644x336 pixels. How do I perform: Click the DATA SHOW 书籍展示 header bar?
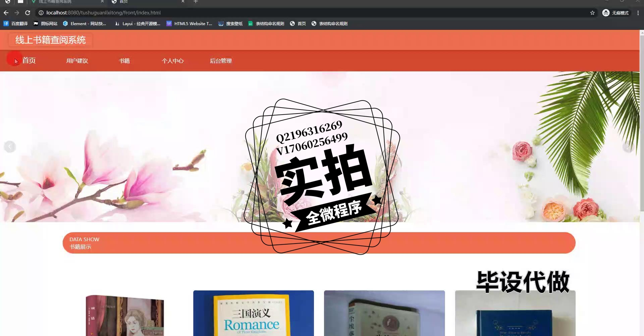319,243
